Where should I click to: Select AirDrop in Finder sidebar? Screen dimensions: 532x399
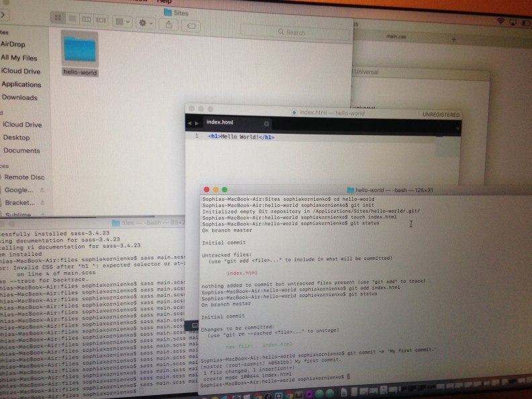pyautogui.click(x=13, y=44)
